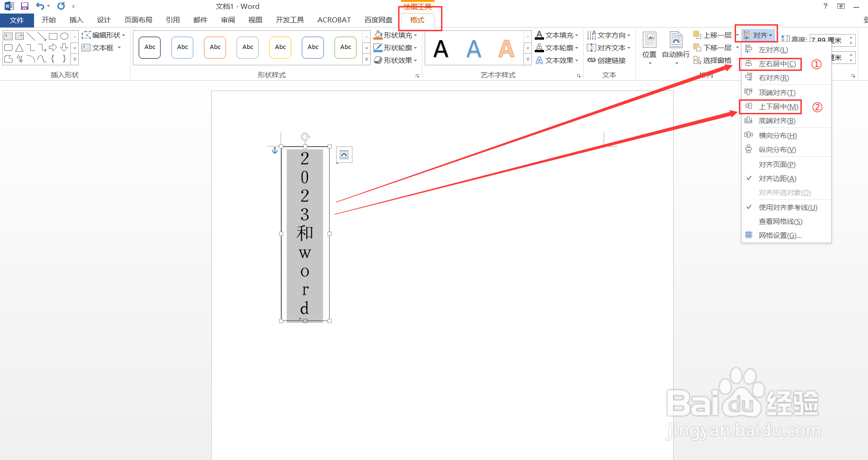Select the oval shape in shape gallery
The image size is (868, 460).
tap(64, 36)
